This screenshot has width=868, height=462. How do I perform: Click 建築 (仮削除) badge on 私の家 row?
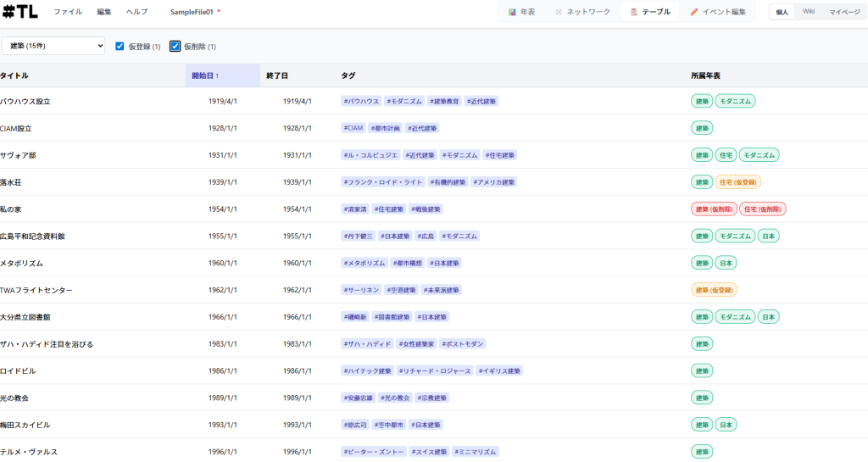pyautogui.click(x=714, y=209)
